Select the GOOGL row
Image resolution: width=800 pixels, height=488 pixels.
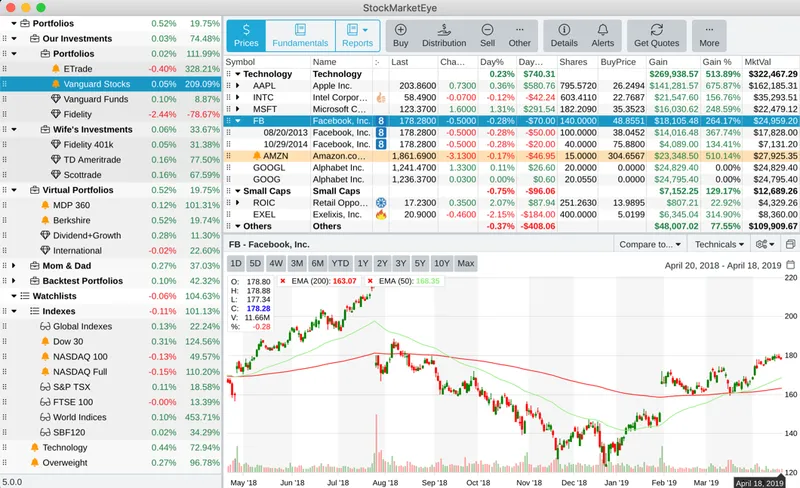click(x=512, y=167)
